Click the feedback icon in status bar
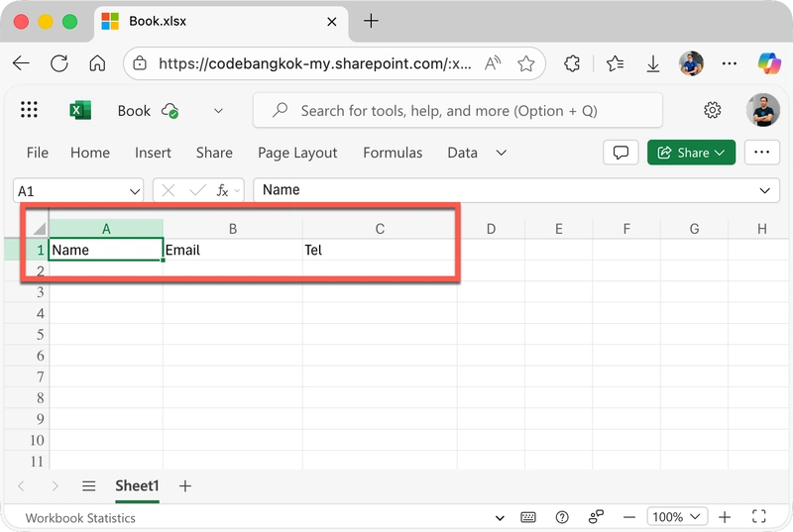The image size is (793, 532). 596,517
